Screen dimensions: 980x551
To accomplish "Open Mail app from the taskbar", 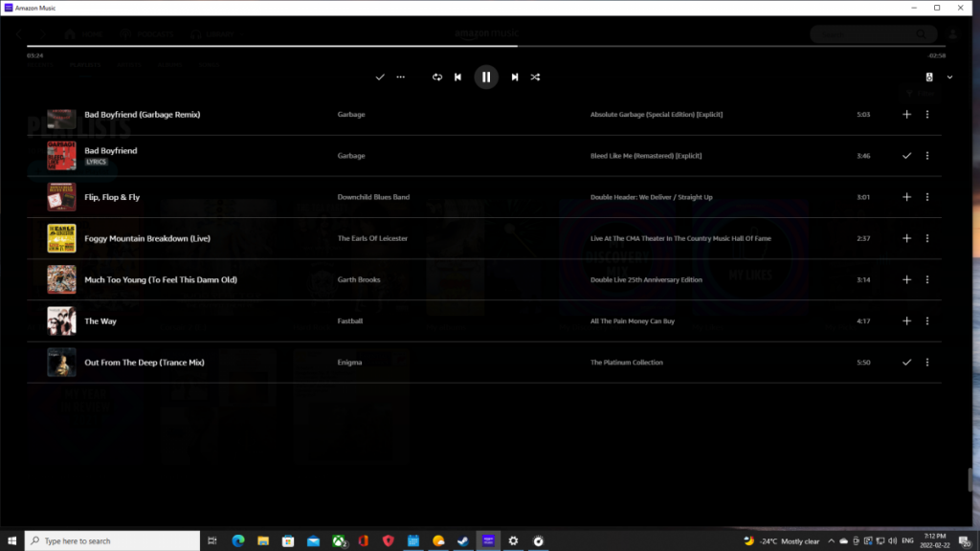I will [x=313, y=540].
